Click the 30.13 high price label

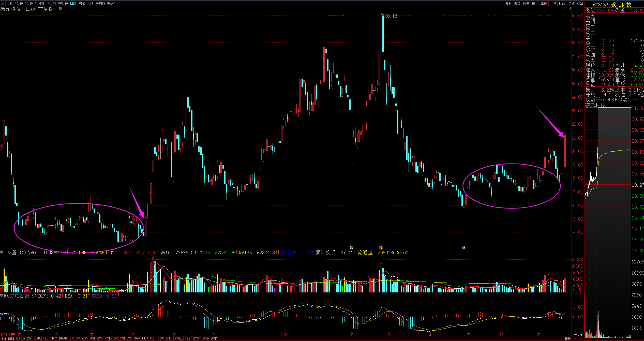pyautogui.click(x=391, y=16)
